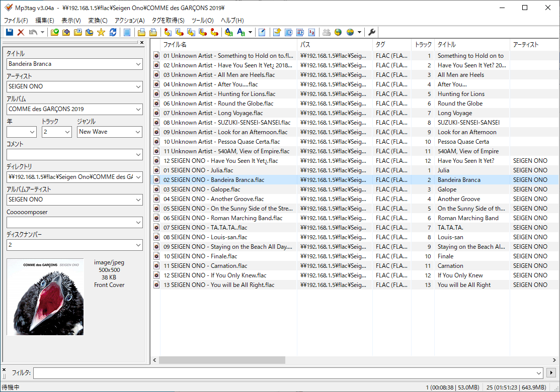The width and height of the screenshot is (560, 392).
Task: Expand the ディレクトリ combo box
Action: 138,177
